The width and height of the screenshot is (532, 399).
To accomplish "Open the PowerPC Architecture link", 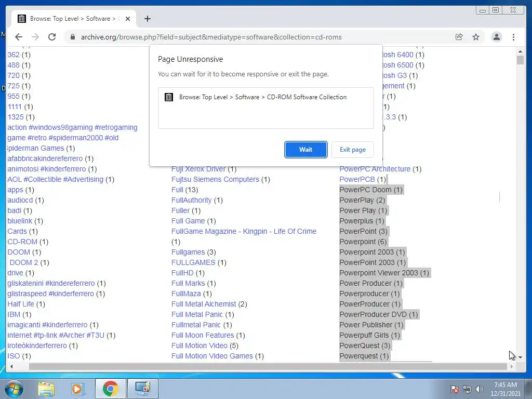I will (x=375, y=169).
